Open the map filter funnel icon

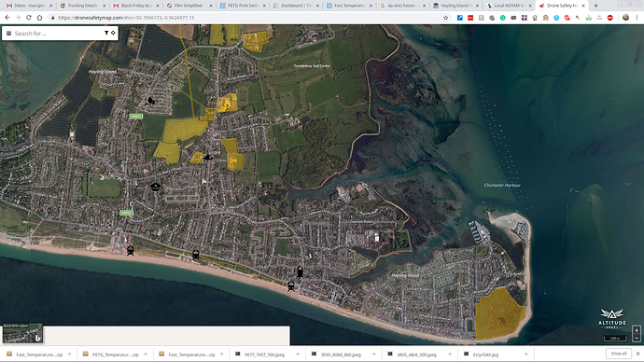coord(106,33)
